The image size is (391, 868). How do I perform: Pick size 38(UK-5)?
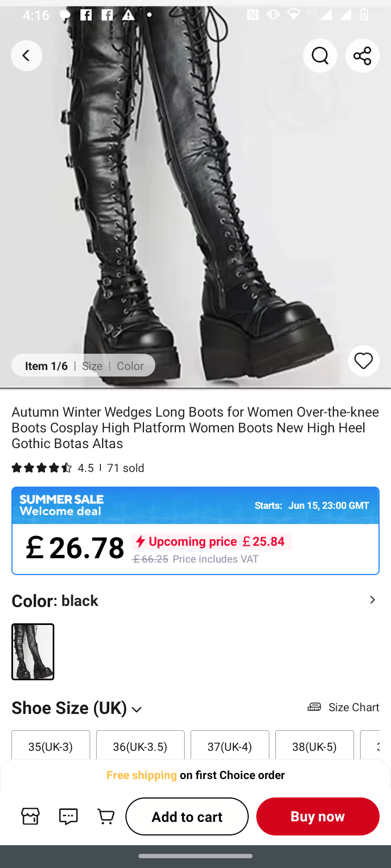(x=314, y=746)
